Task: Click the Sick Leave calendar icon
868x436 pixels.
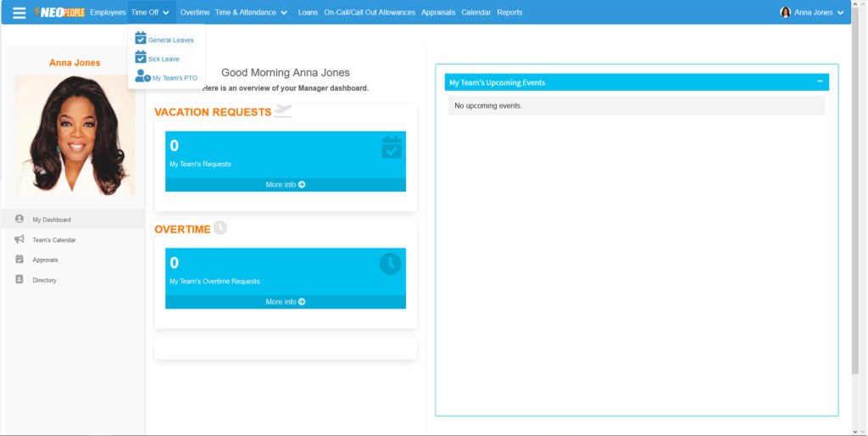Action: [x=141, y=58]
